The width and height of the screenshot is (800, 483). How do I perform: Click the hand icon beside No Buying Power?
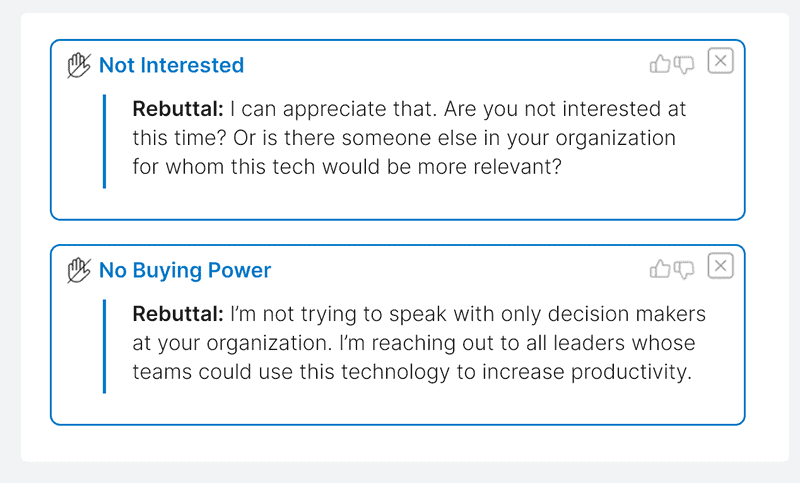[x=79, y=270]
